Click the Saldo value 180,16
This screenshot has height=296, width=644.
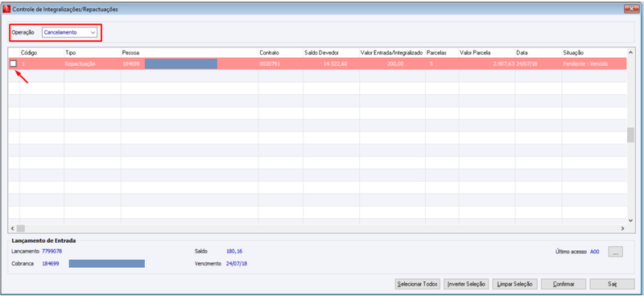coord(234,251)
